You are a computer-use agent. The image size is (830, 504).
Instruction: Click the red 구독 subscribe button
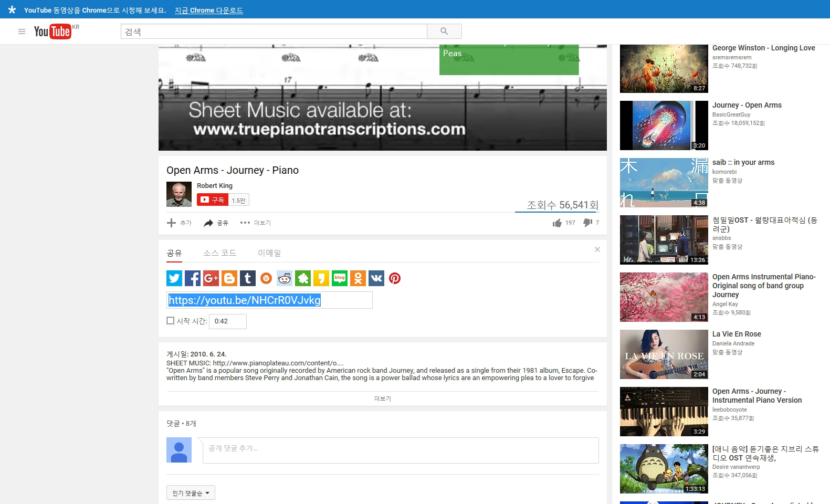[213, 199]
